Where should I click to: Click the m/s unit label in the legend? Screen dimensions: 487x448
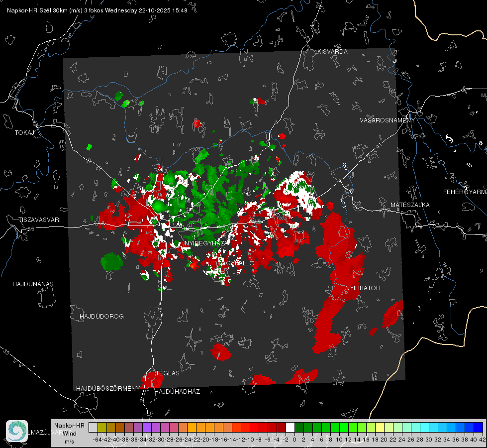[x=69, y=442]
